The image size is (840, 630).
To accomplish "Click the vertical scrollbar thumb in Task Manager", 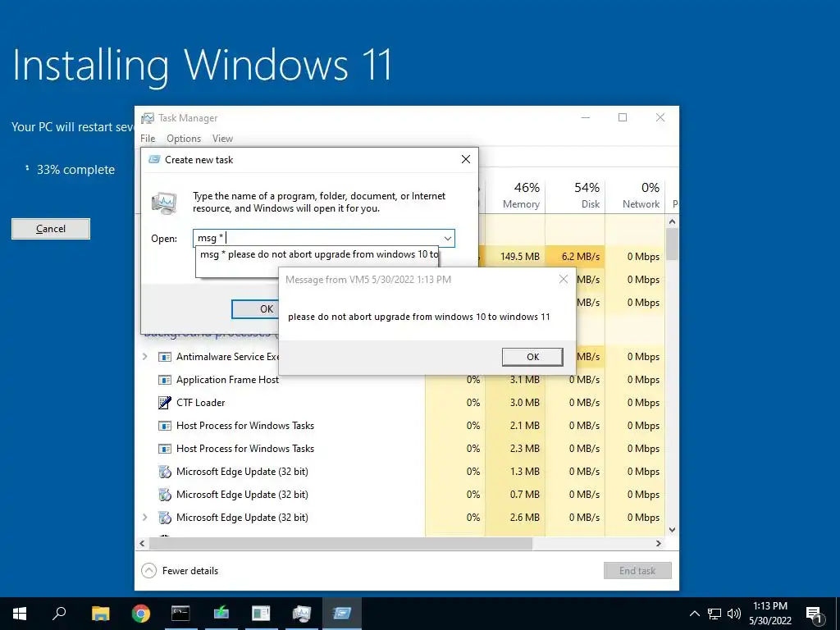I will point(672,244).
